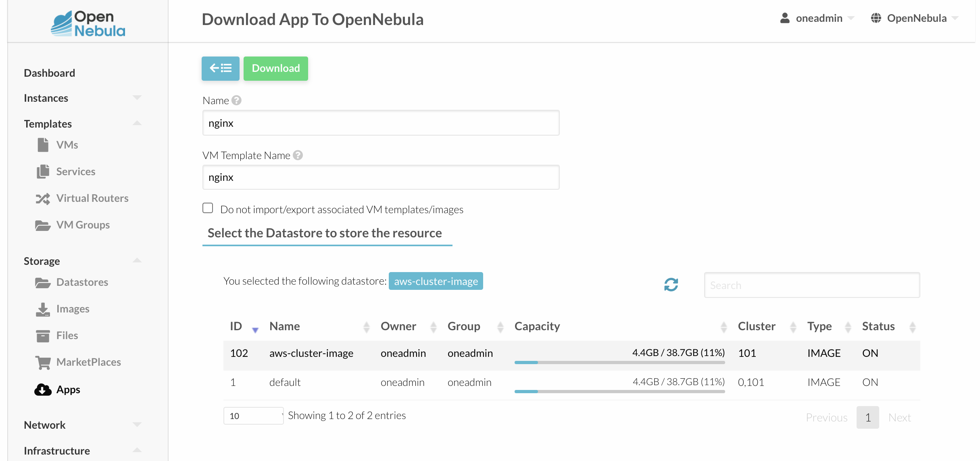Click the Next pagination link
This screenshot has height=461, width=980.
coord(899,417)
